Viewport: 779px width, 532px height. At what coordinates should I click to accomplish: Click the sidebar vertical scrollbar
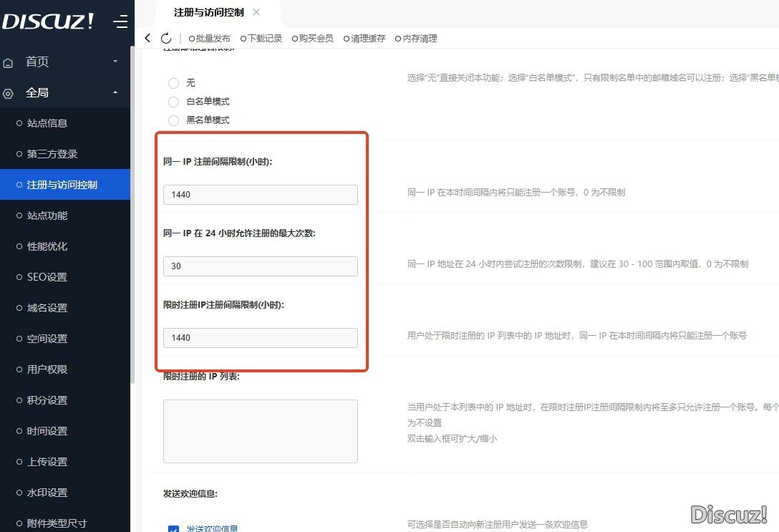pos(132,215)
